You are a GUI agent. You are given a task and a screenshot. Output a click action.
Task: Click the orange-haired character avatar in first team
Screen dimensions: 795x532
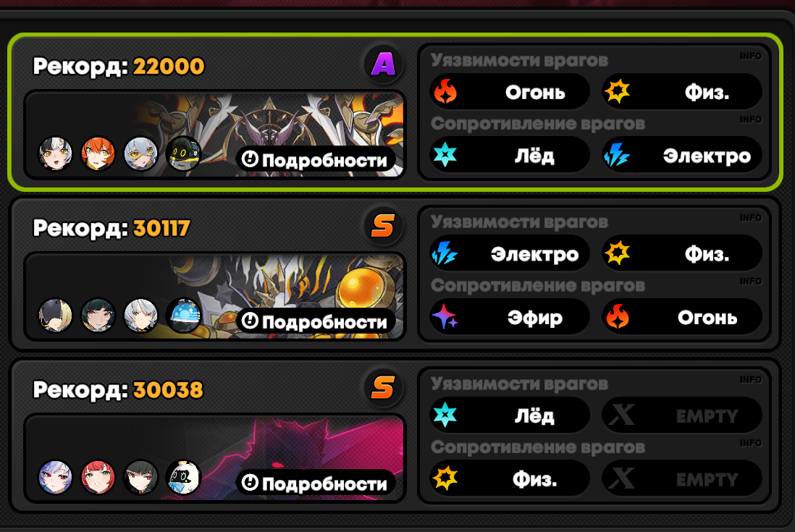pos(98,153)
